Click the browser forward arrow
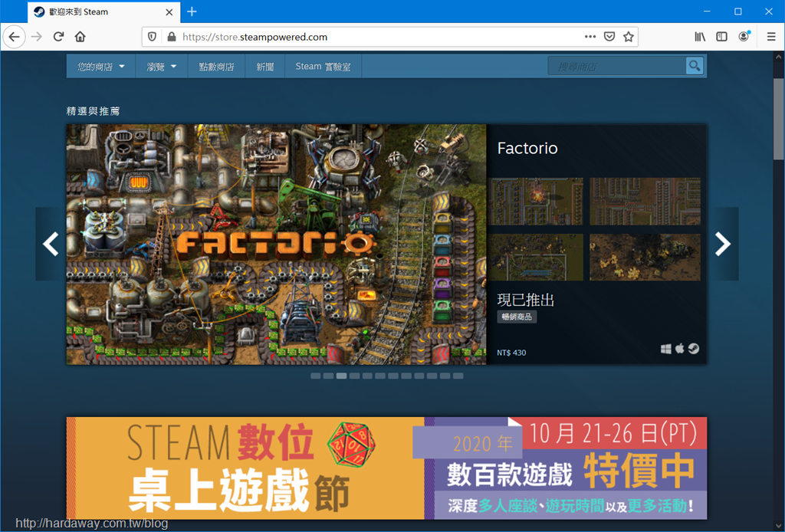This screenshot has height=532, width=785. tap(37, 37)
